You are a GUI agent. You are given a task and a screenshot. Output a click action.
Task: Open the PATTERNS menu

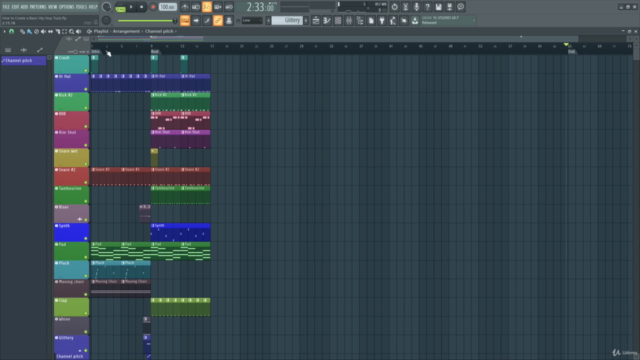coord(38,7)
